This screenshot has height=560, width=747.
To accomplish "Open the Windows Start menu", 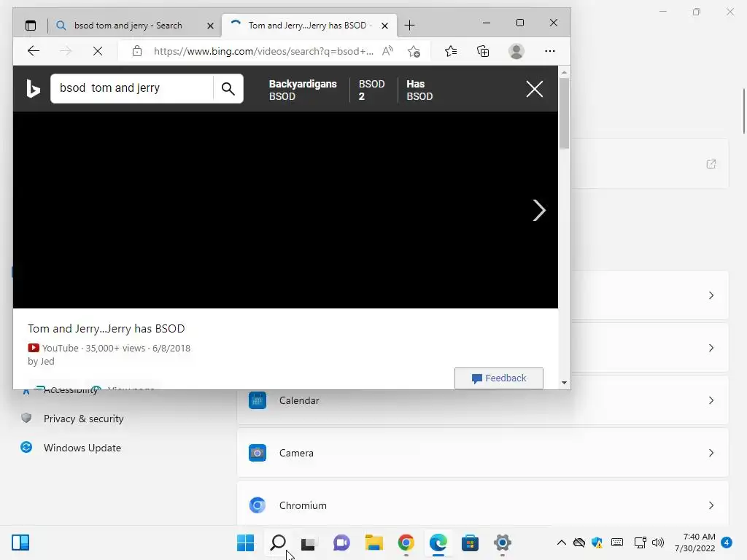I will [246, 542].
